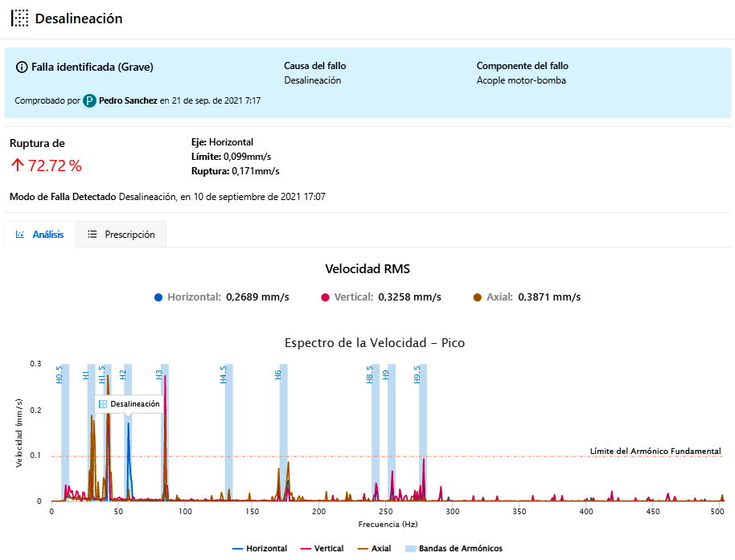Click the Límite del Armónico Fundamental label
This screenshot has width=735, height=560.
[x=655, y=451]
